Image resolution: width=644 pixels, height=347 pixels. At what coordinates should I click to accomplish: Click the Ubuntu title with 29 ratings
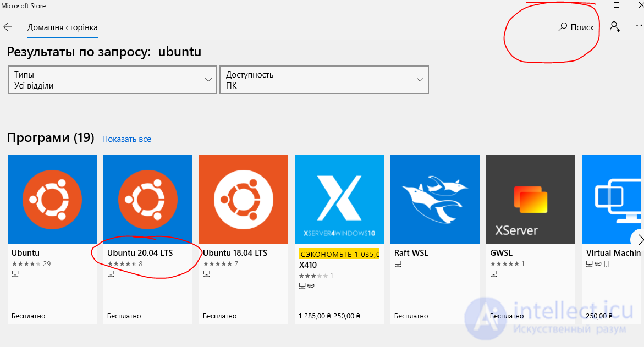tap(25, 252)
